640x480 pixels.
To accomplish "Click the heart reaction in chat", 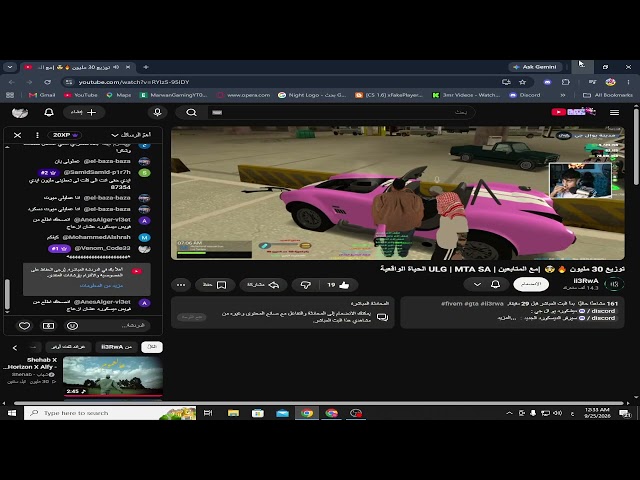I will tap(24, 325).
